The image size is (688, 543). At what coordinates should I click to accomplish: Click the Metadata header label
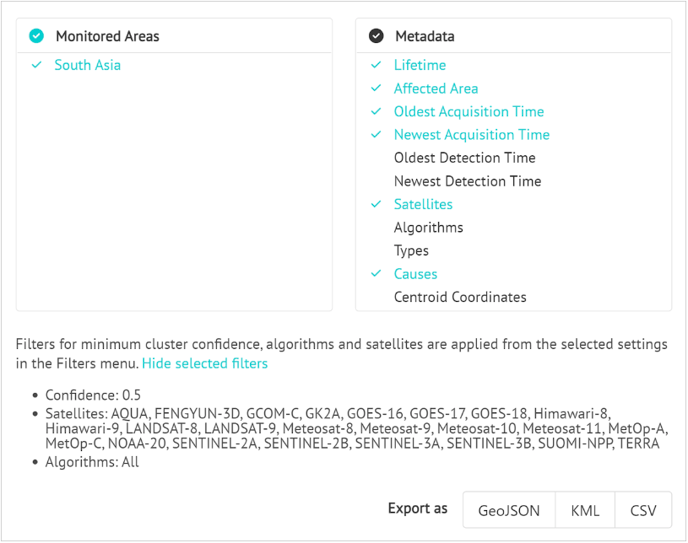coord(425,36)
